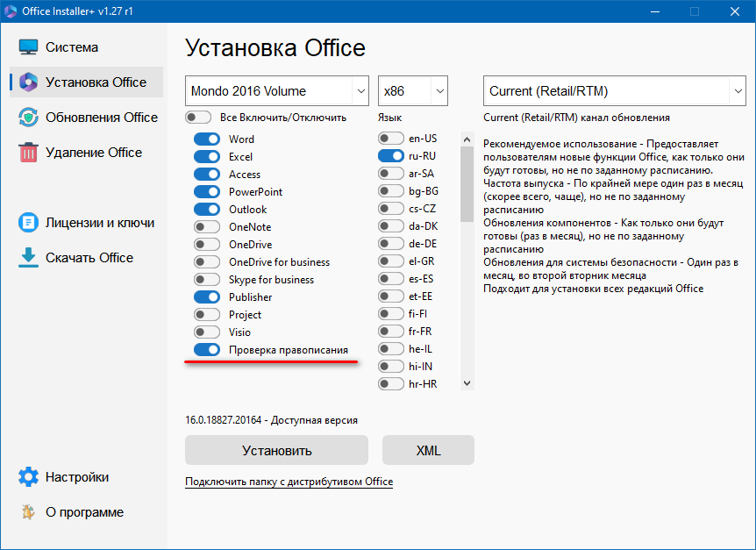Enable the fr-FR language toggle
Image resolution: width=756 pixels, height=550 pixels.
(391, 332)
